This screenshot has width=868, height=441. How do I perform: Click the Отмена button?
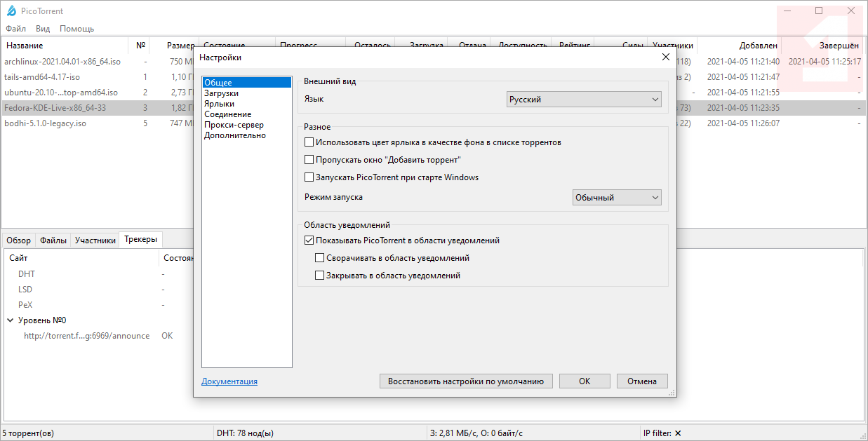pyautogui.click(x=642, y=381)
